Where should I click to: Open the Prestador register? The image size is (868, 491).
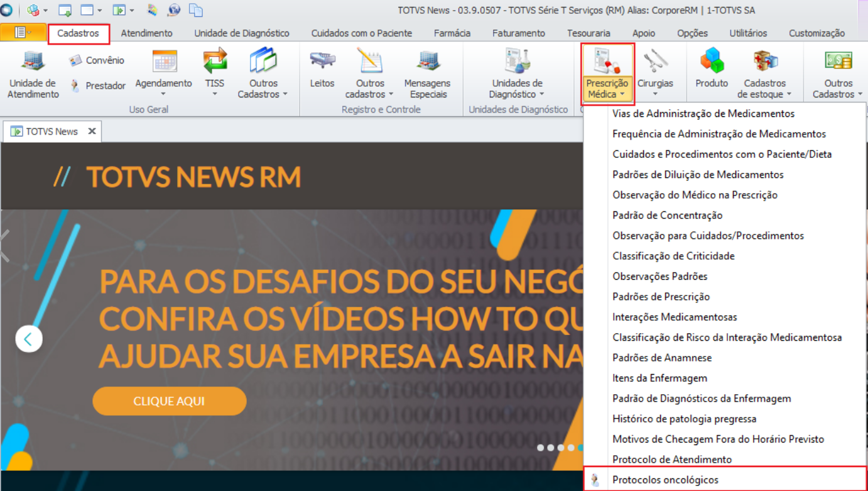[x=97, y=86]
